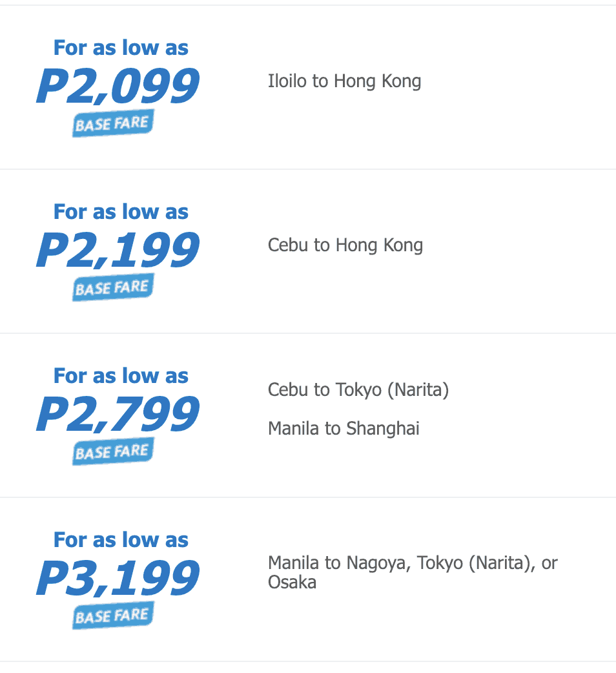
Task: Click "For as low as" above P3,199
Action: tap(121, 540)
